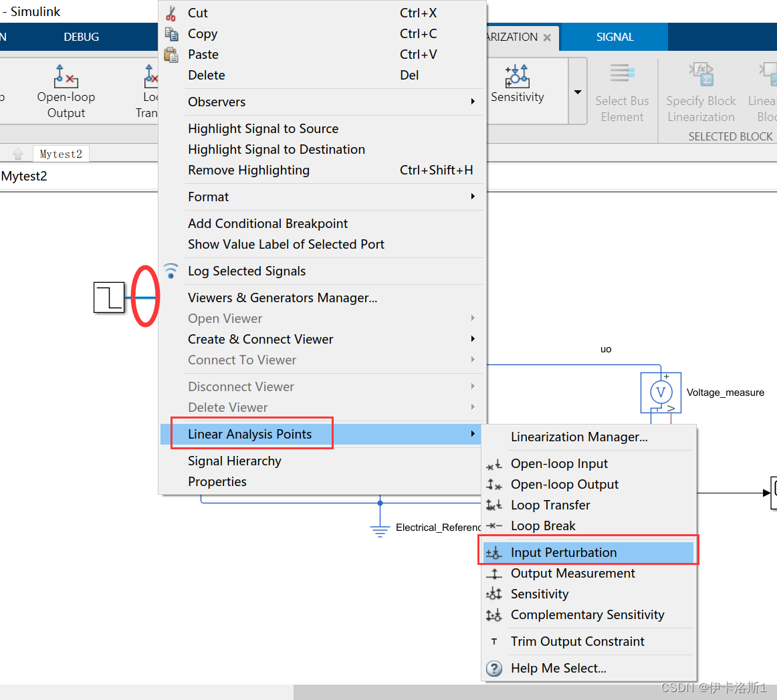
Task: Select the Voltage_measure block
Action: (661, 392)
